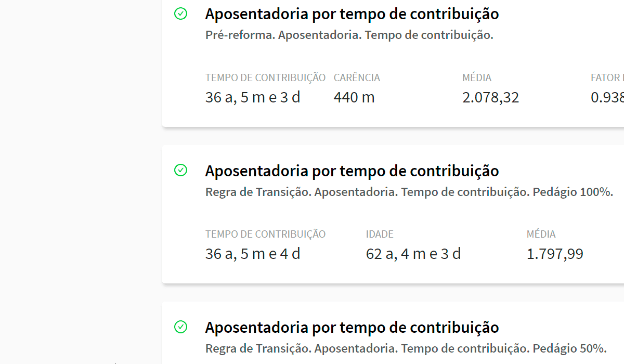Click the average value 1.797,99
The image size is (624, 364).
pos(555,254)
